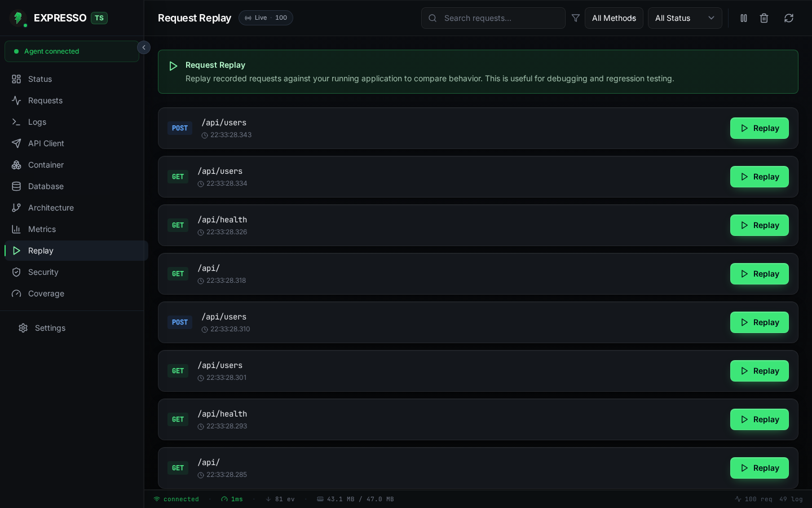Pause live capture with the pause icon
This screenshot has height=508, width=812.
coord(744,18)
